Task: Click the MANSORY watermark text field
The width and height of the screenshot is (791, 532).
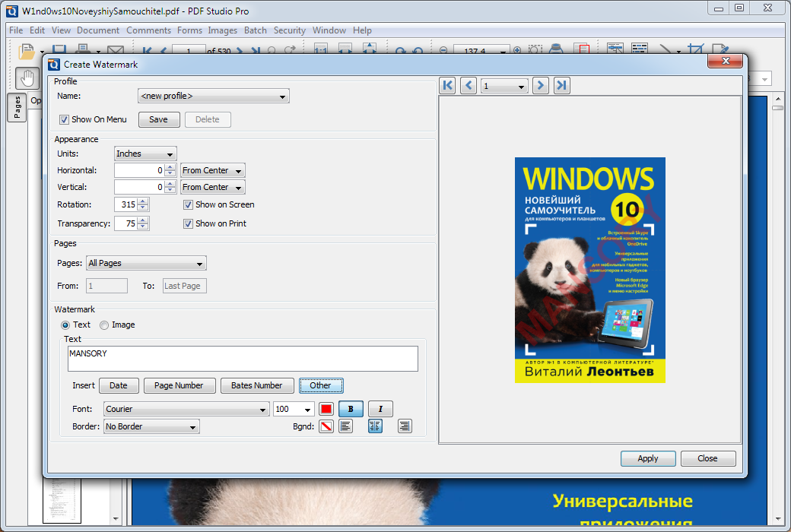Action: [x=243, y=359]
